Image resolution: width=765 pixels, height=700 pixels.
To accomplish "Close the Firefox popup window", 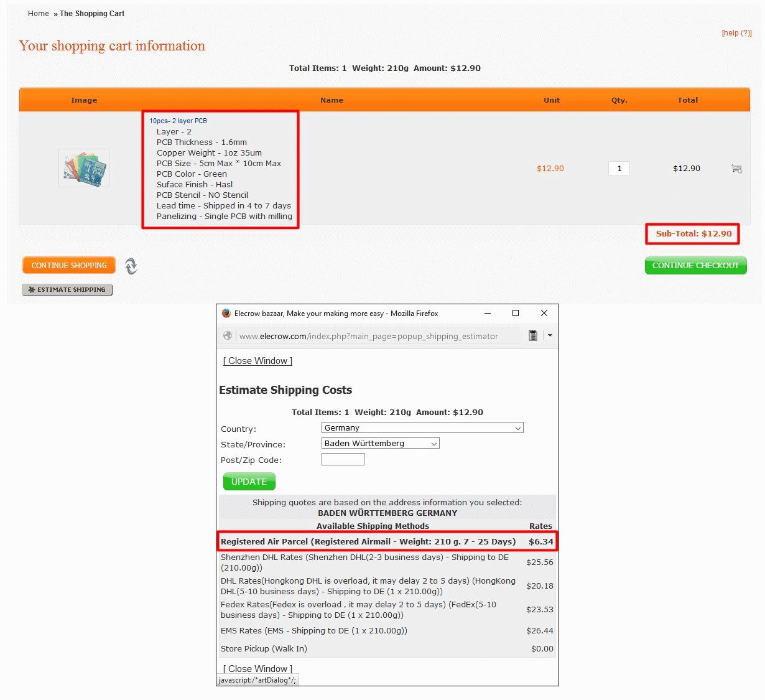I will (x=544, y=313).
